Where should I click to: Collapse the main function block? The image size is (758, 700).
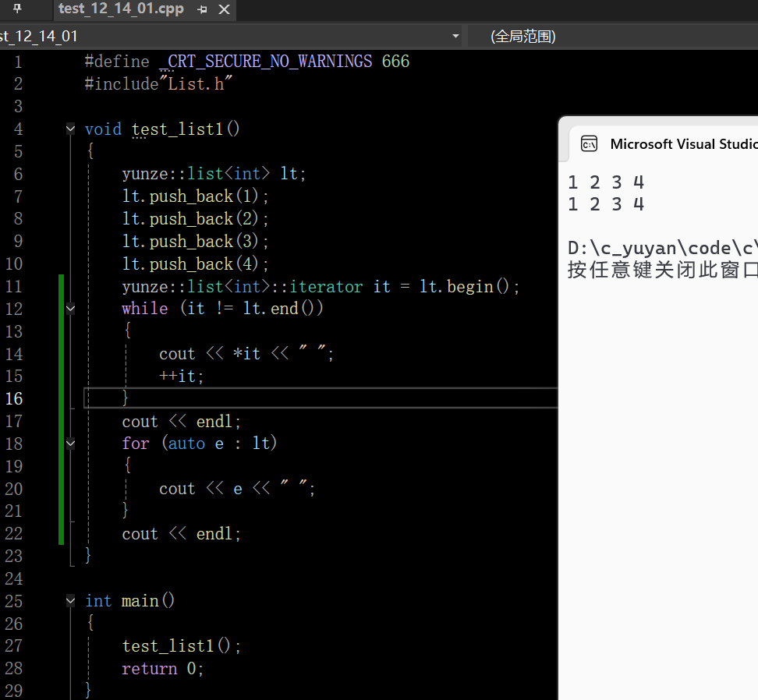point(71,600)
